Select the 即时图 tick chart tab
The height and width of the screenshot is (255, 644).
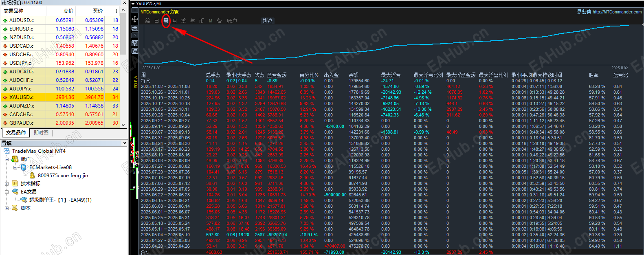[41, 133]
